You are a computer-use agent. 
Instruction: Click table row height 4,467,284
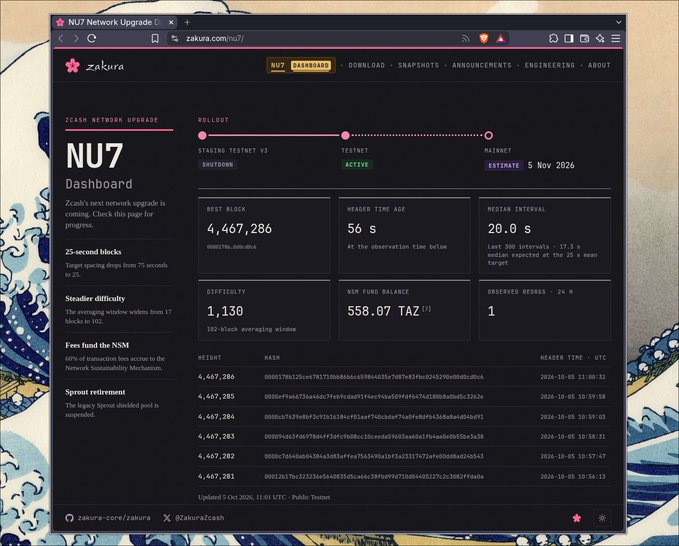pyautogui.click(x=216, y=417)
